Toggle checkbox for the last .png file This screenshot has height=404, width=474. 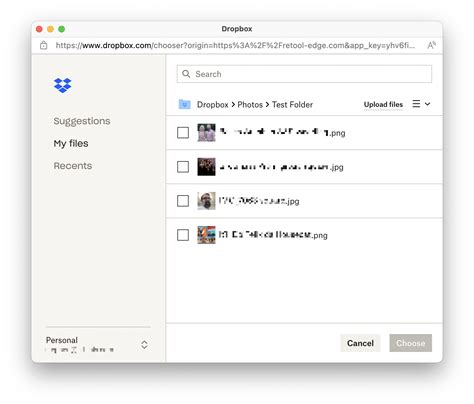click(183, 235)
